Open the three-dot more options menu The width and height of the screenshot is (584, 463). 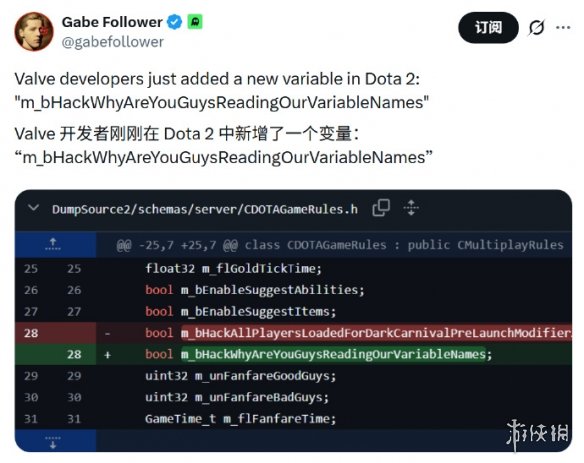pyautogui.click(x=563, y=27)
